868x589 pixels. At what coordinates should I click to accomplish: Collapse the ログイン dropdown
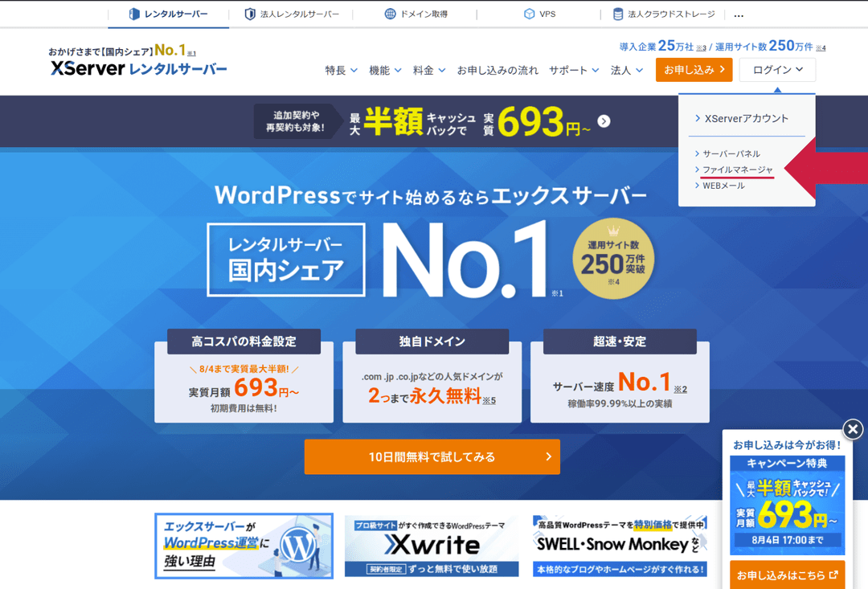pyautogui.click(x=777, y=70)
